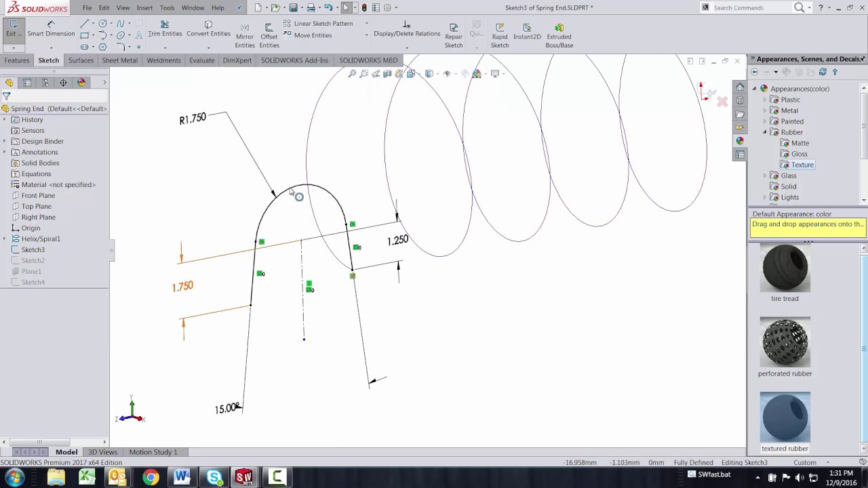Open the PropertyManager tab icon
Image resolution: width=868 pixels, height=488 pixels.
[x=27, y=83]
